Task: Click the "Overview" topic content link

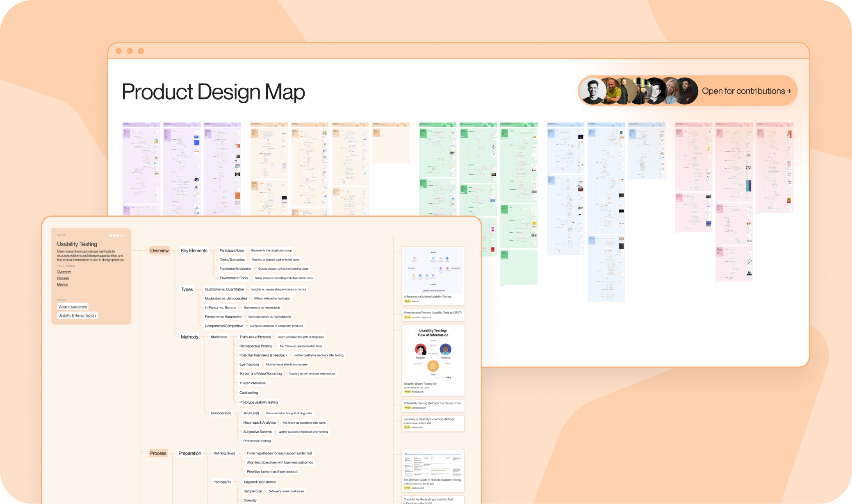Action: point(64,272)
